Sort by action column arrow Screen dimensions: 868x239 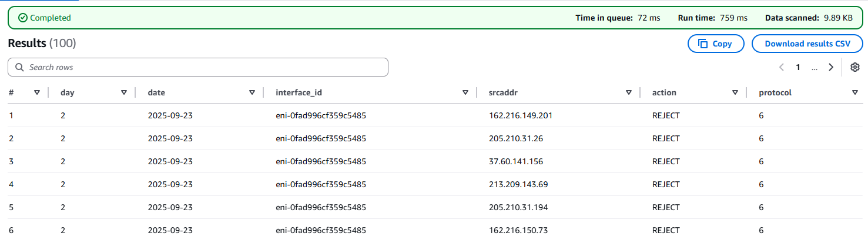735,92
